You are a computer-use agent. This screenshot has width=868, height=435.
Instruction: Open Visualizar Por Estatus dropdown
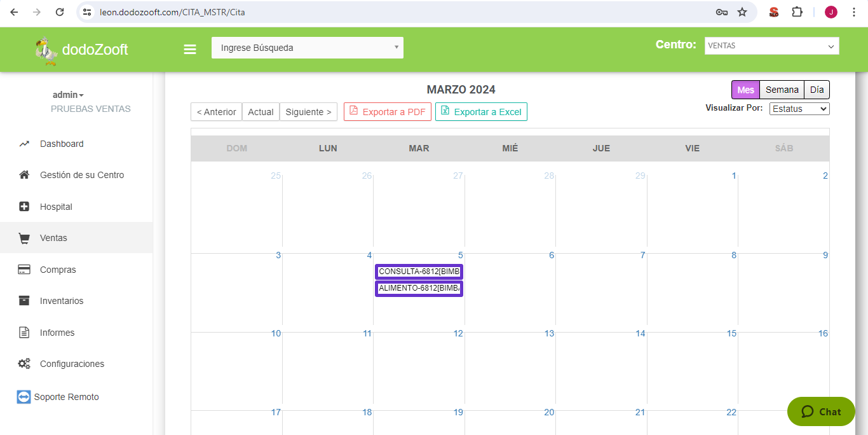[799, 109]
